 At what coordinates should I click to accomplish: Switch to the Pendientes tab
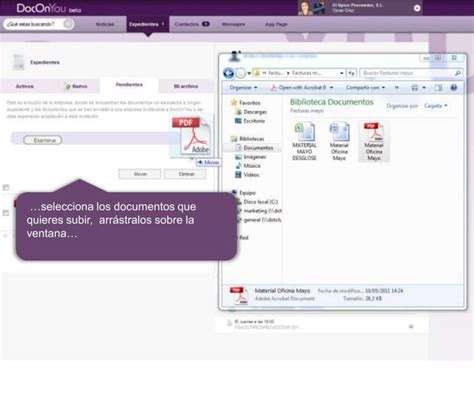(x=129, y=85)
